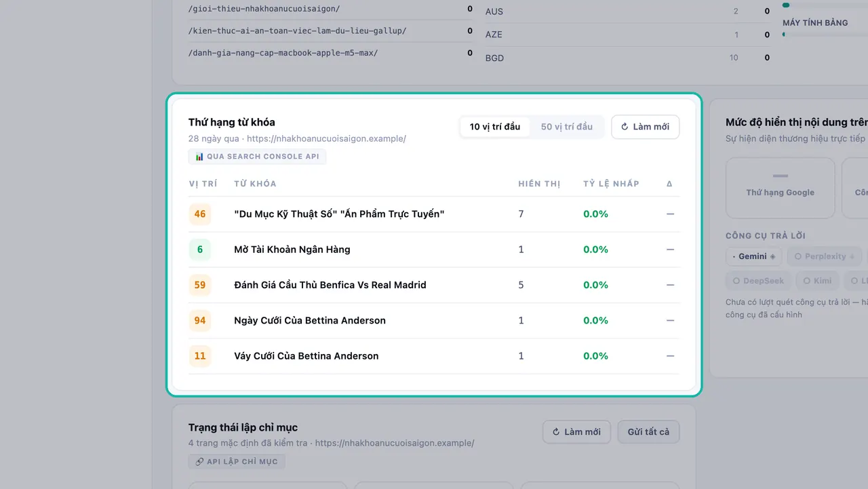This screenshot has height=489, width=868.
Task: Click the Perplexity answer engine chip
Action: (824, 256)
